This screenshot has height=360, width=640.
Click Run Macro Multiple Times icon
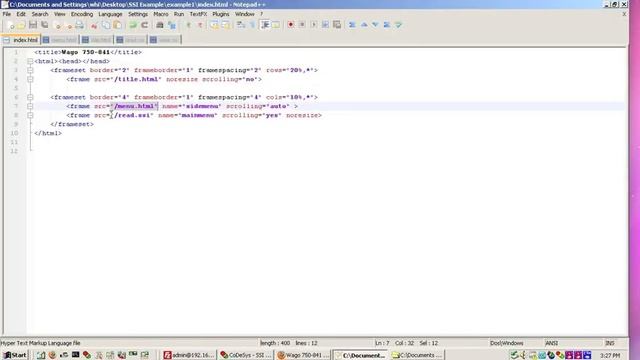(325, 25)
